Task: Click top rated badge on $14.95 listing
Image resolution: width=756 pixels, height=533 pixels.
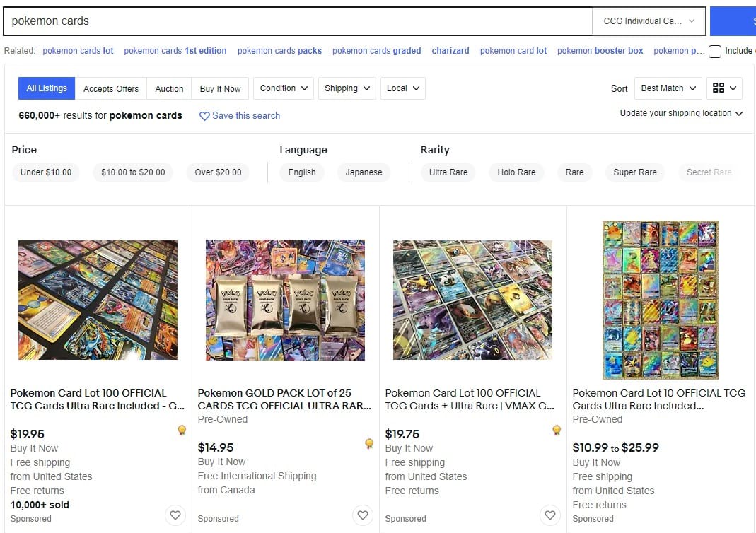Action: click(x=369, y=443)
